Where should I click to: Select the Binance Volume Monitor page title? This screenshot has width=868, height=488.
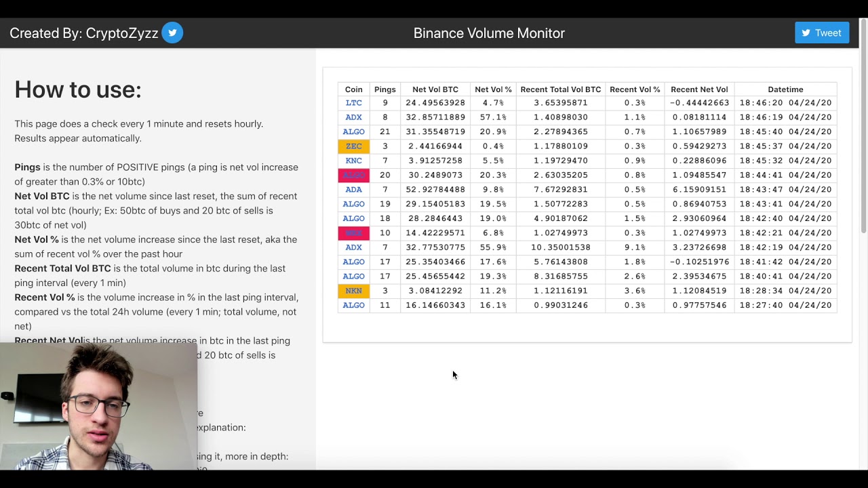click(x=489, y=33)
